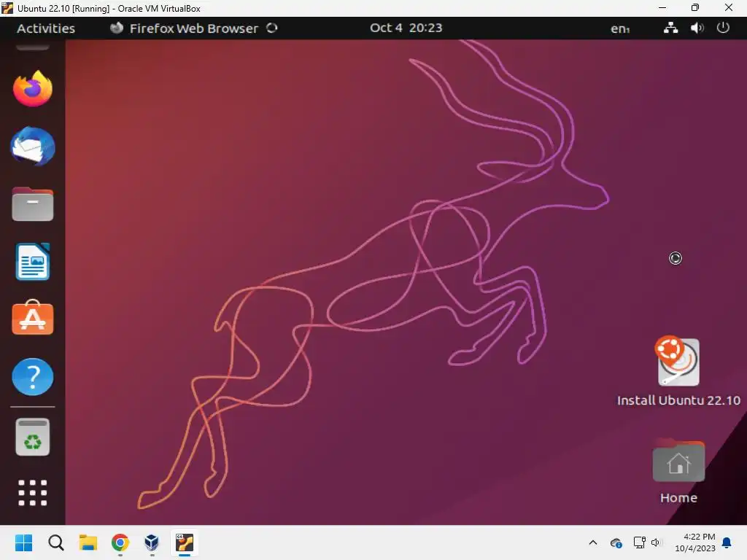Viewport: 747px width, 560px height.
Task: Click the wired network icon in top bar
Action: [671, 28]
